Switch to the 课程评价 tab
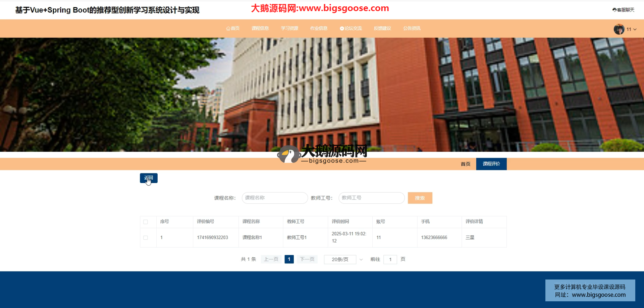Screen dimensions: 644x308 coord(491,164)
